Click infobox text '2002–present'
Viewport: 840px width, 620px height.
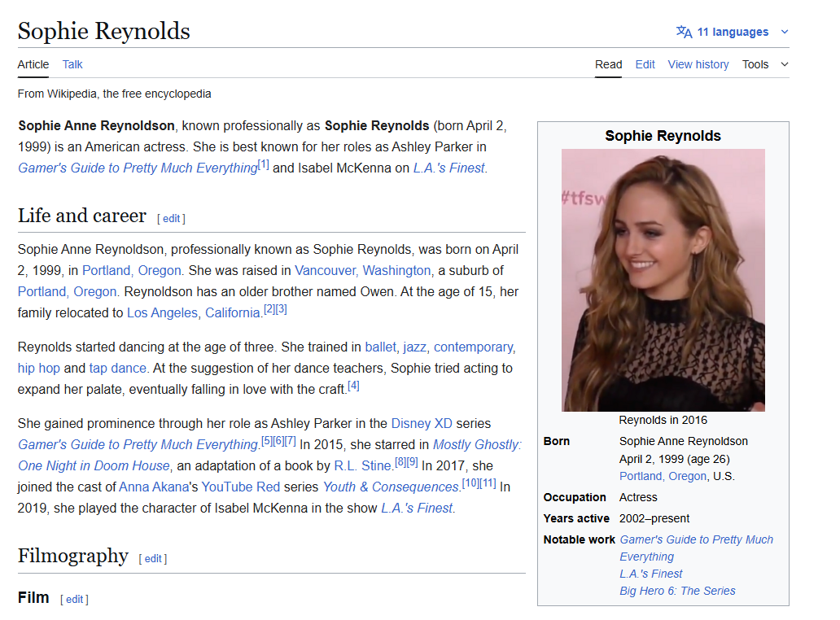pos(654,518)
